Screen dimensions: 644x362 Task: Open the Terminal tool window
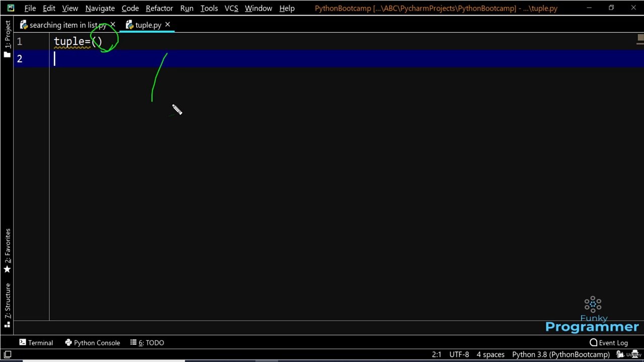[36, 343]
